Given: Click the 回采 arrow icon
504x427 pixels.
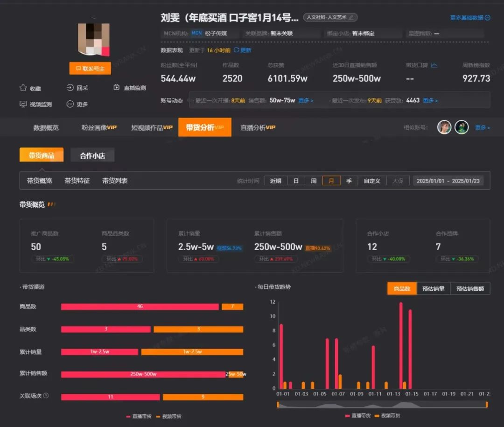Looking at the screenshot, I should coord(70,88).
